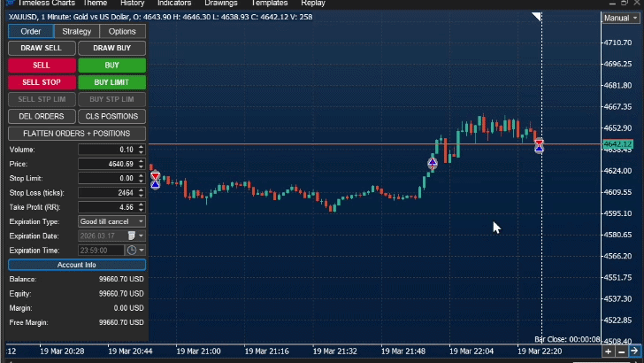This screenshot has height=363, width=644.
Task: Click the DRAW SELL button
Action: click(42, 48)
